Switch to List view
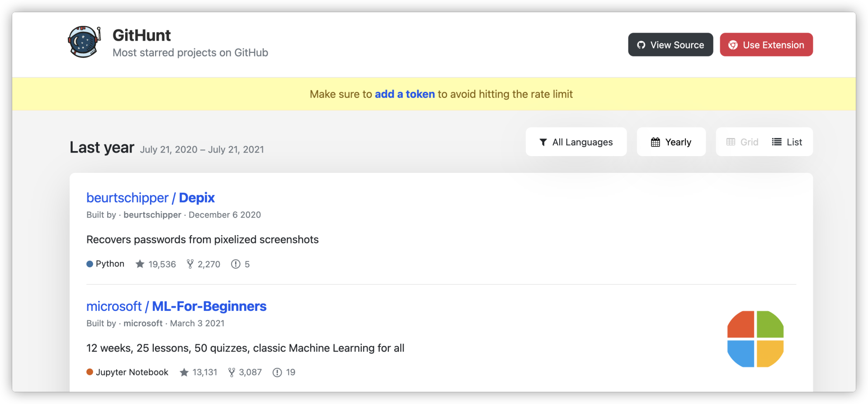This screenshot has width=868, height=404. click(787, 142)
